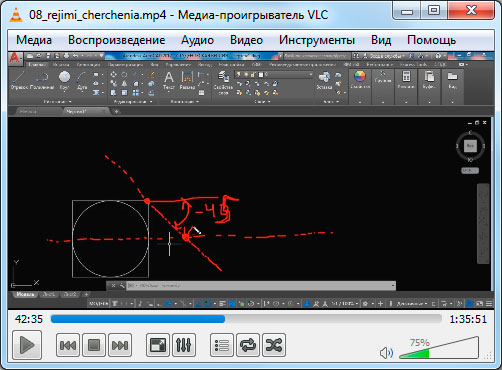Screen dimensions: 502x370
Task: Open the Медиа menu
Action: 34,40
